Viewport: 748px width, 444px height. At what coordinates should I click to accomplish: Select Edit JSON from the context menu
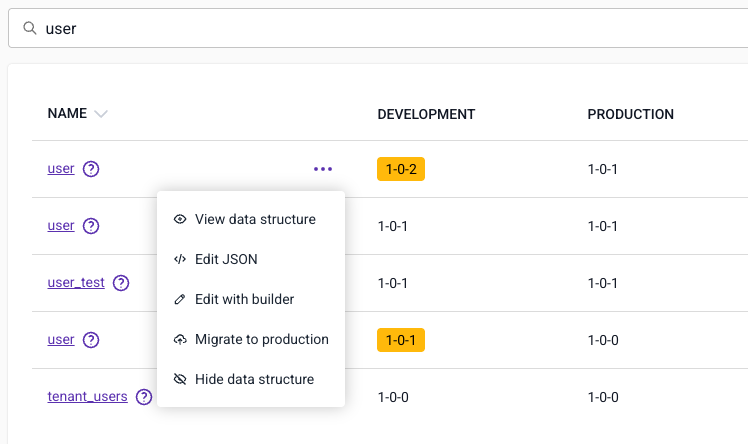tap(226, 259)
